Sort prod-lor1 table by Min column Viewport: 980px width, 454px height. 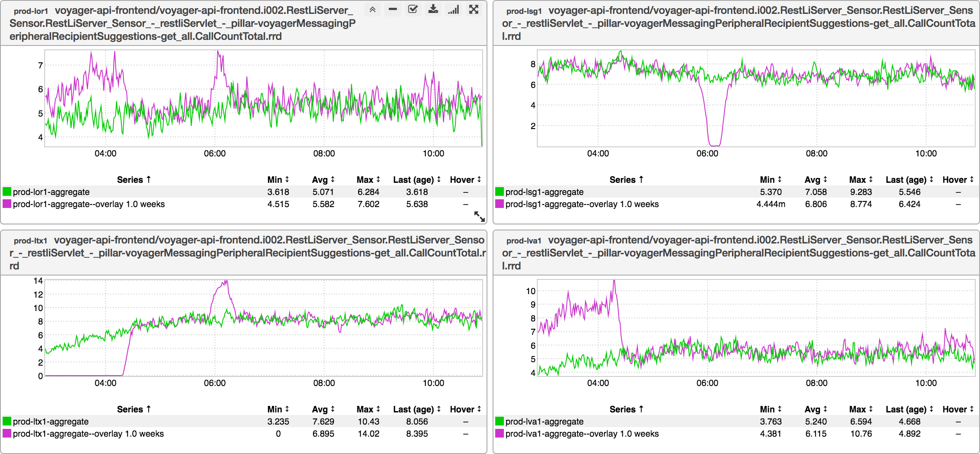tap(278, 180)
